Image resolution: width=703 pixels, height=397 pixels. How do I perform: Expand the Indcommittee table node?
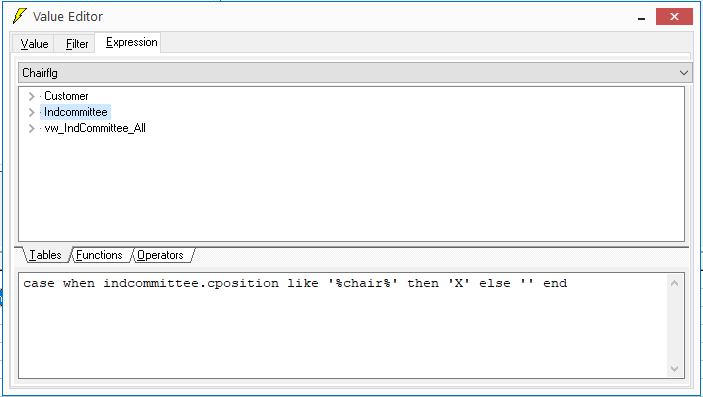(x=31, y=112)
